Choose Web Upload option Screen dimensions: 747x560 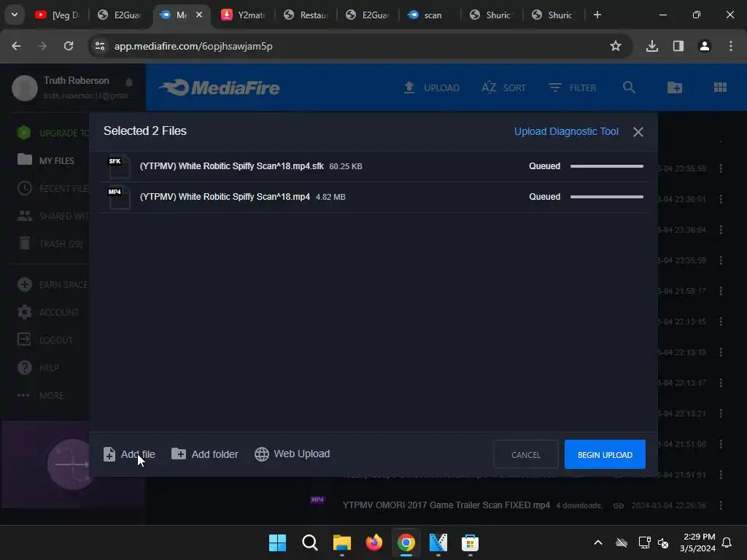[292, 454]
